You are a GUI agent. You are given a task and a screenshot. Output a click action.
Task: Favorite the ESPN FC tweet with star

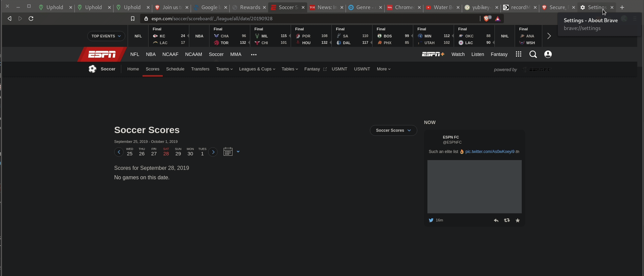click(518, 220)
